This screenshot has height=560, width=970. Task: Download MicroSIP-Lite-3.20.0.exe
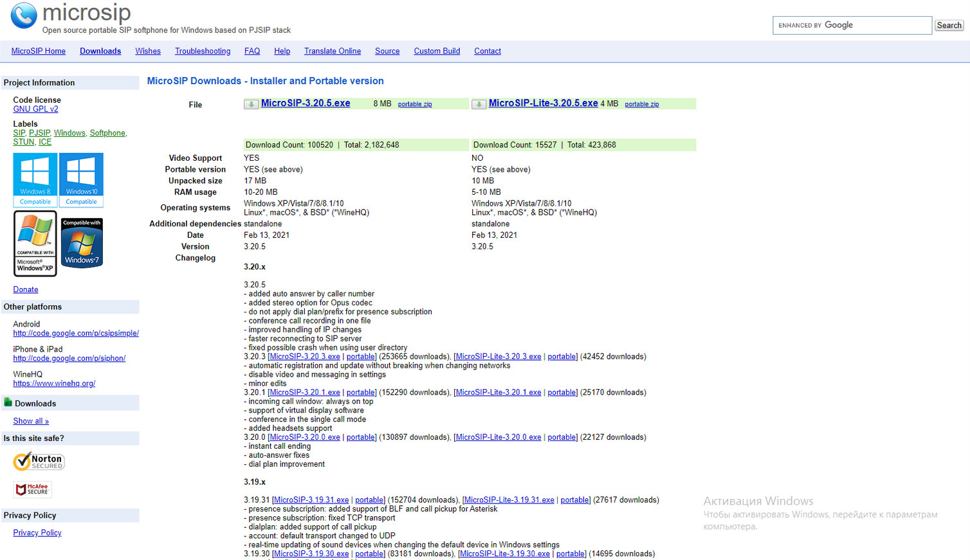click(499, 438)
